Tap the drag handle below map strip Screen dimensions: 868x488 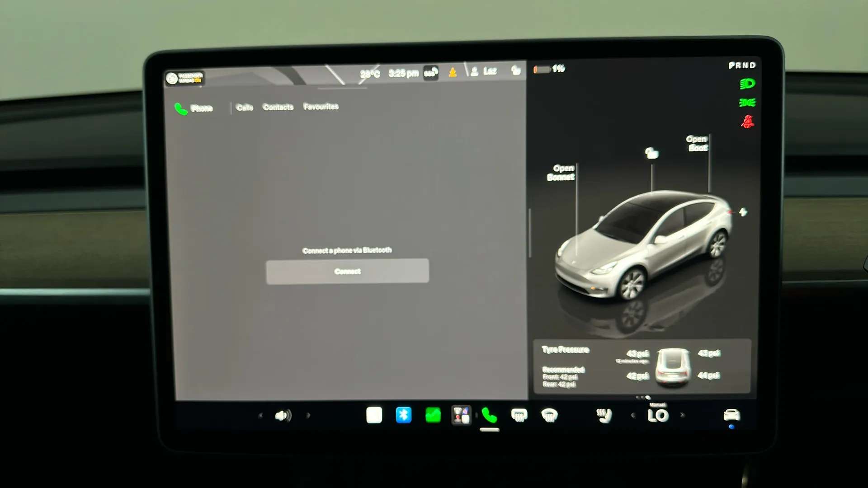coord(343,89)
